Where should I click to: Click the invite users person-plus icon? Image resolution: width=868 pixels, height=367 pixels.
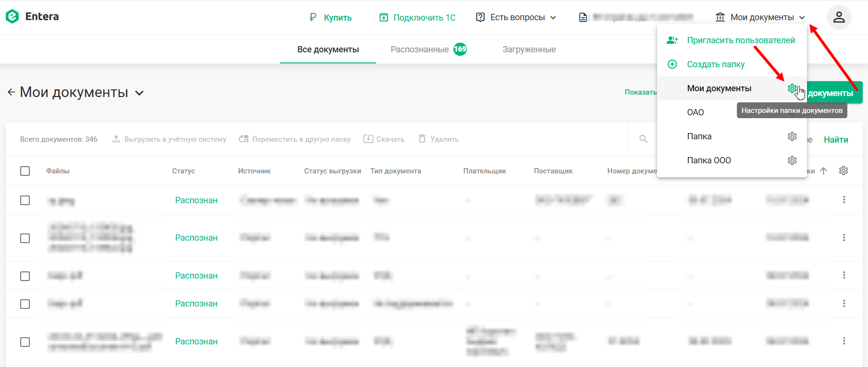point(672,40)
